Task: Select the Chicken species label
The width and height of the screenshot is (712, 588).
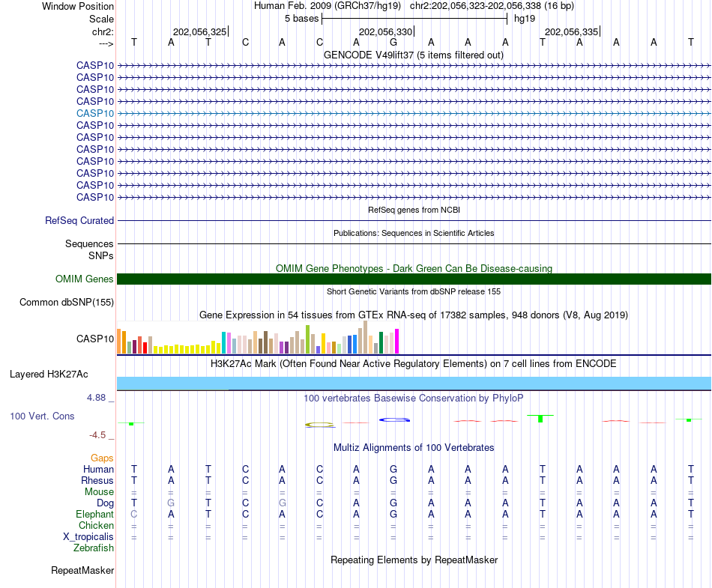Action: click(96, 525)
